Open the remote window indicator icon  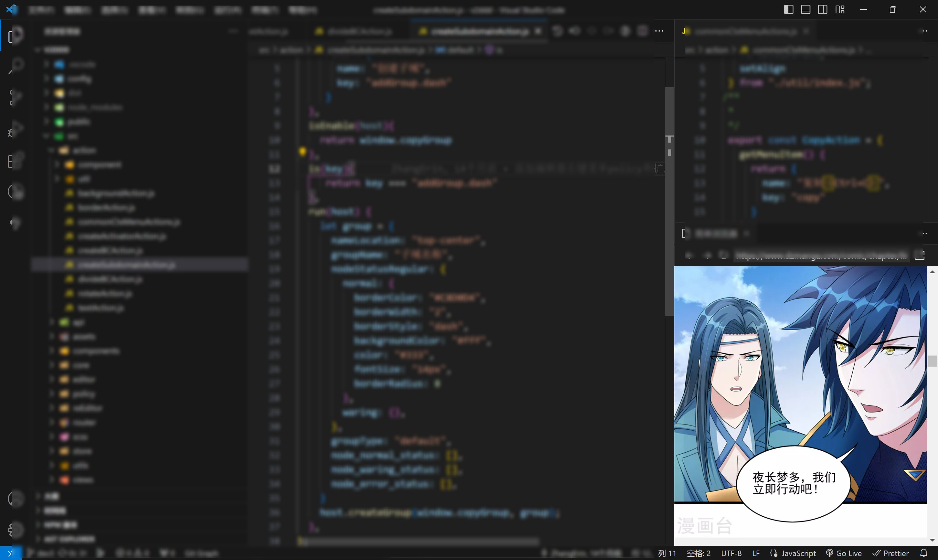10,553
